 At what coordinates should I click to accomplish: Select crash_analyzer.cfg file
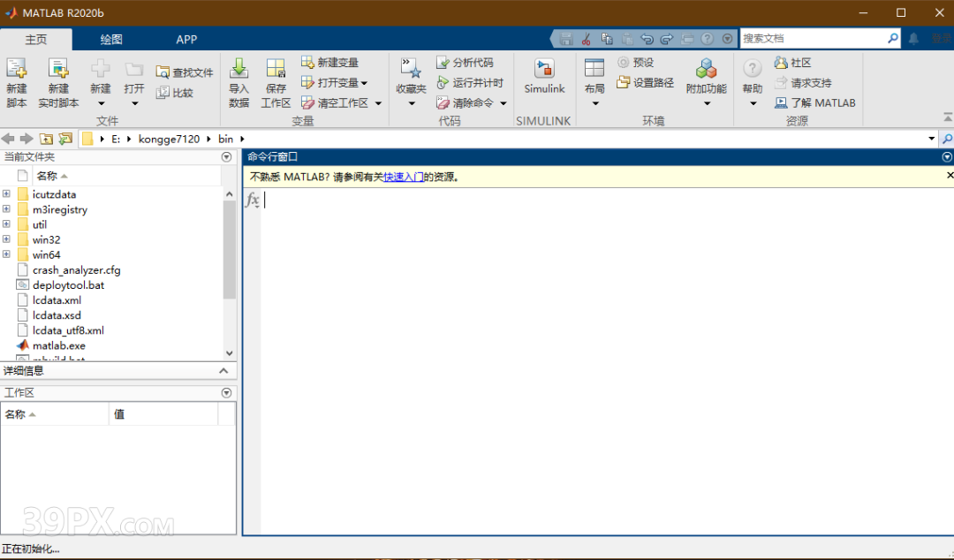(x=77, y=269)
